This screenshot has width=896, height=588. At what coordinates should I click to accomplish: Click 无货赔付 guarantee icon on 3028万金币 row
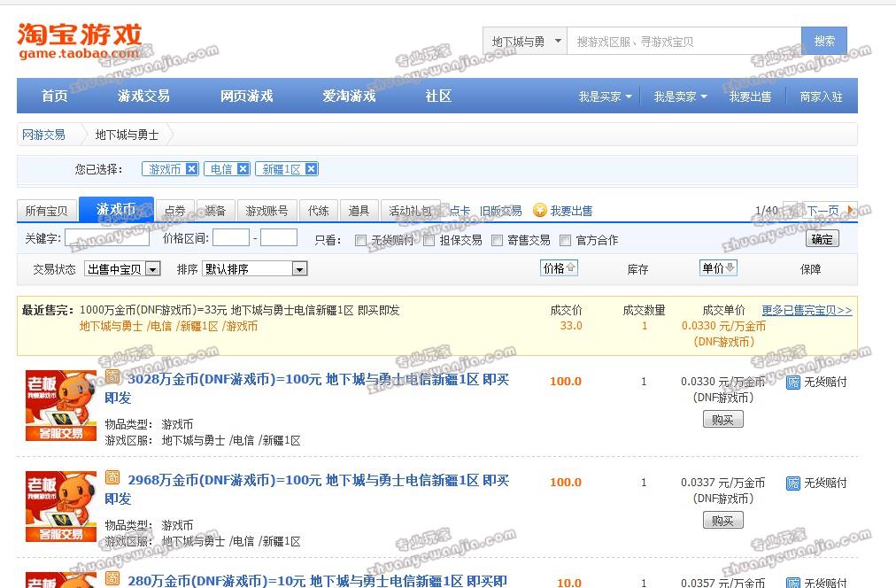793,383
